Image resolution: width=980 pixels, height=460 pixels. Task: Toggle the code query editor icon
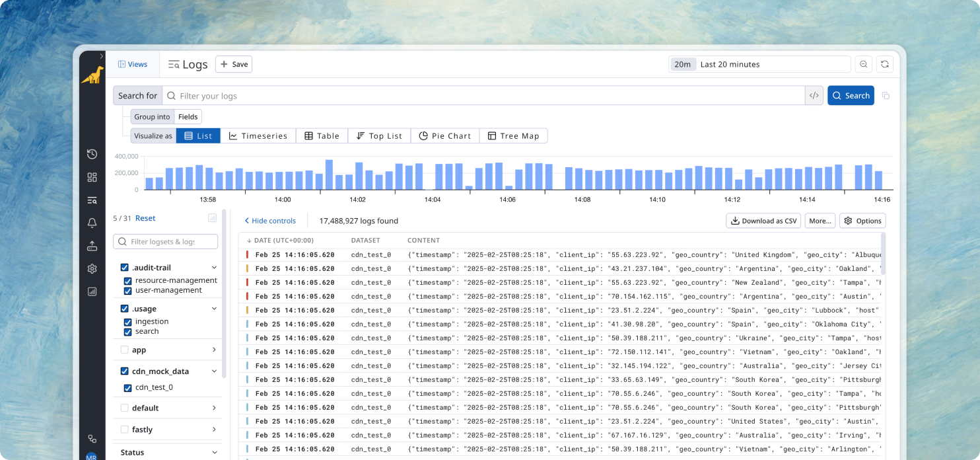click(x=814, y=96)
